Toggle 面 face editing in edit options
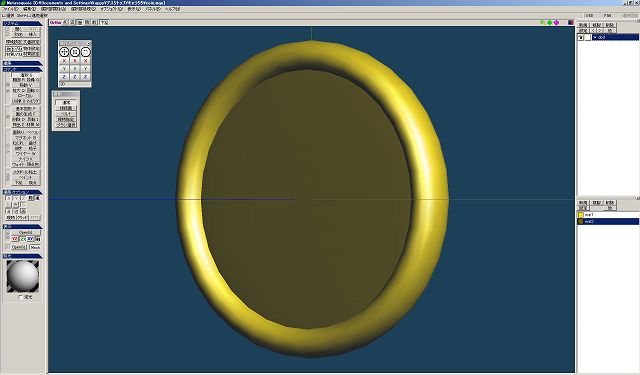640x375 pixels. point(22,211)
